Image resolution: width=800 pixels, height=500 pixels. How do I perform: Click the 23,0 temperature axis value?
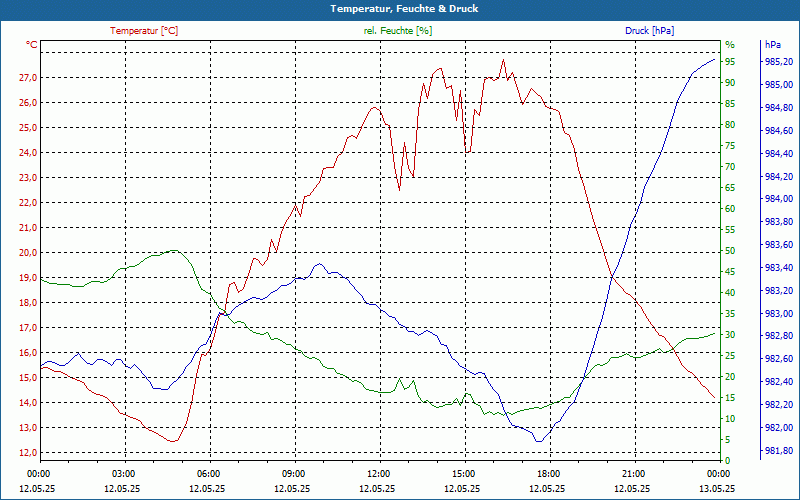click(x=28, y=178)
